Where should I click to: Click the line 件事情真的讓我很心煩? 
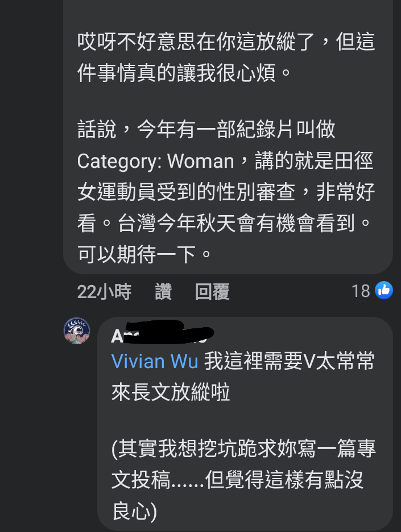(x=184, y=73)
